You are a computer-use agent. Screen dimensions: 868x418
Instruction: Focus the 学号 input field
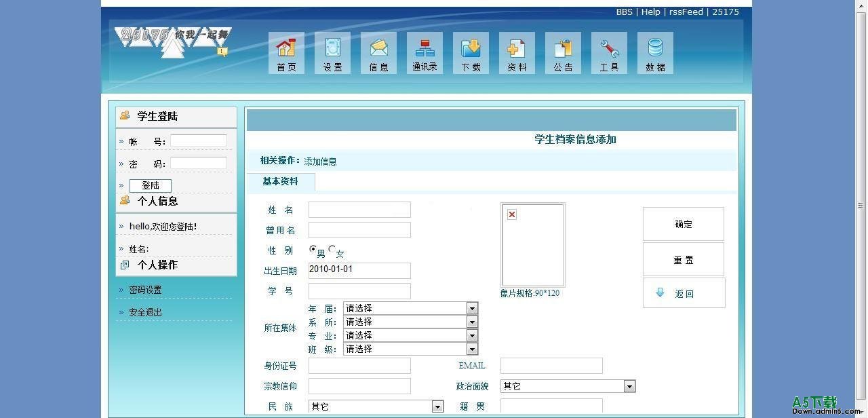coord(359,291)
